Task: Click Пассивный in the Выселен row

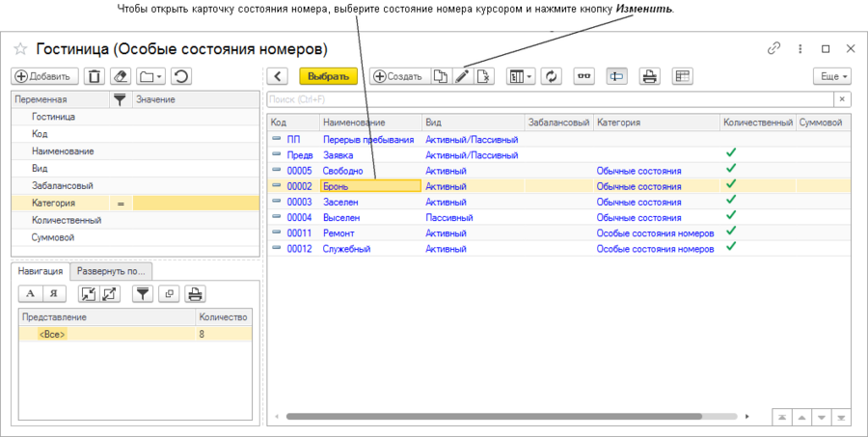Action: pyautogui.click(x=448, y=218)
